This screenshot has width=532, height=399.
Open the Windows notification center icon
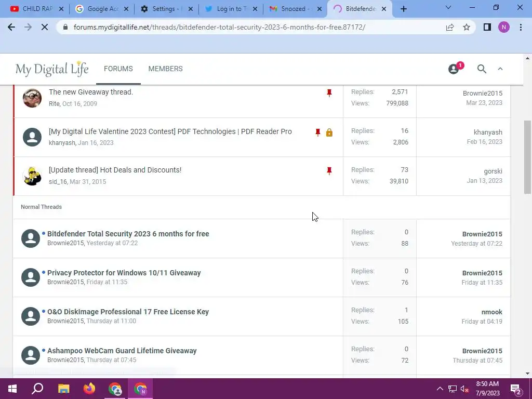point(516,389)
